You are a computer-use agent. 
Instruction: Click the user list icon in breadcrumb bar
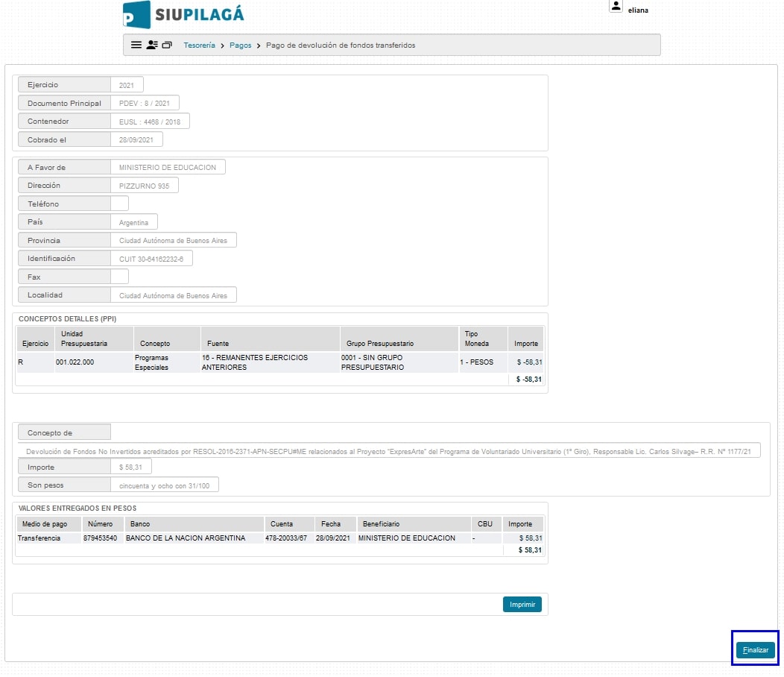click(x=152, y=45)
